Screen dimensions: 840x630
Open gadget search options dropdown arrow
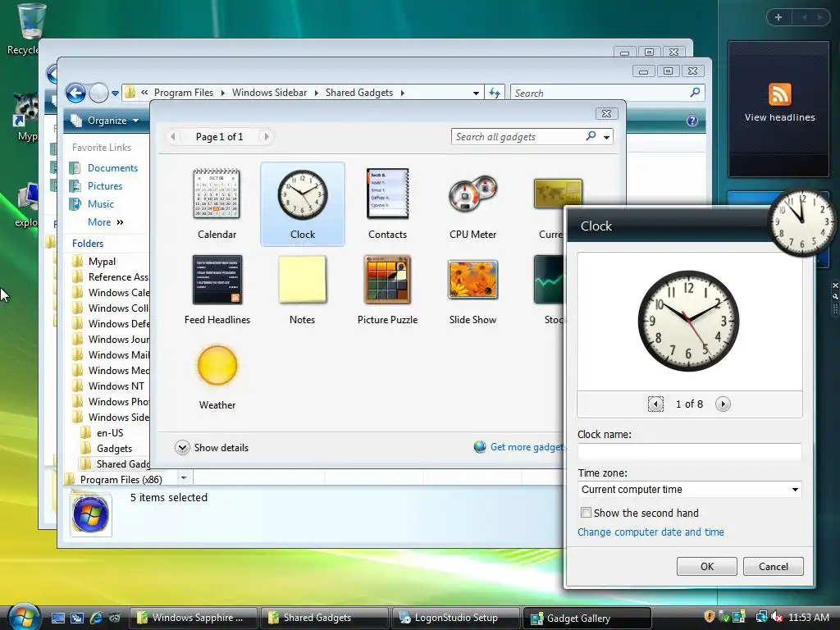click(606, 137)
